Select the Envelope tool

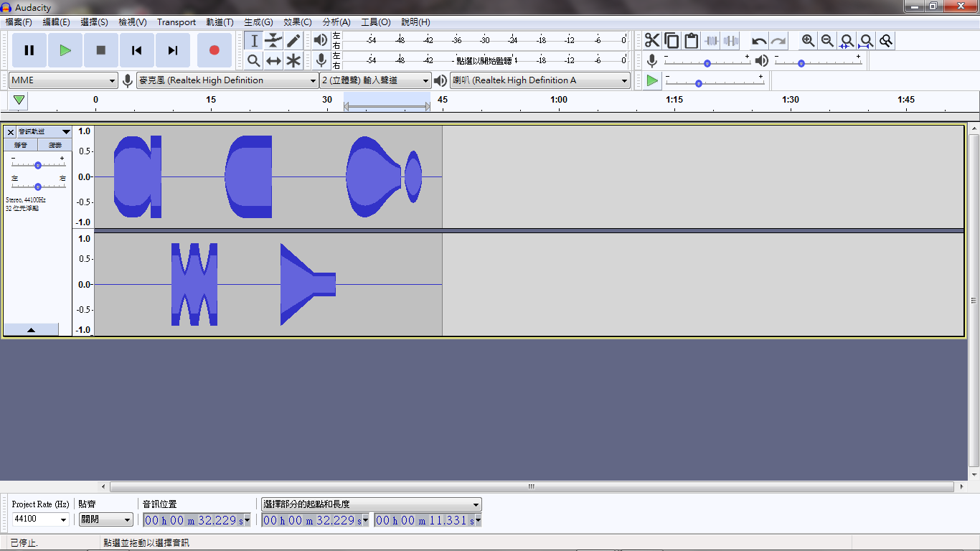273,41
